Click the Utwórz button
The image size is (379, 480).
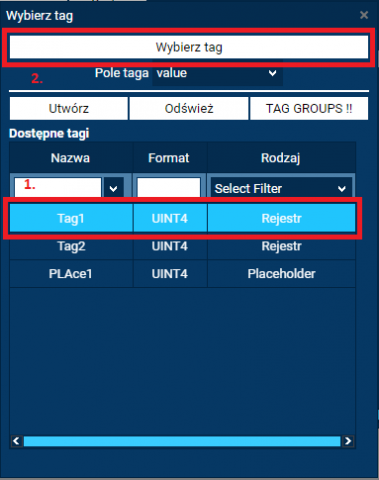point(69,108)
